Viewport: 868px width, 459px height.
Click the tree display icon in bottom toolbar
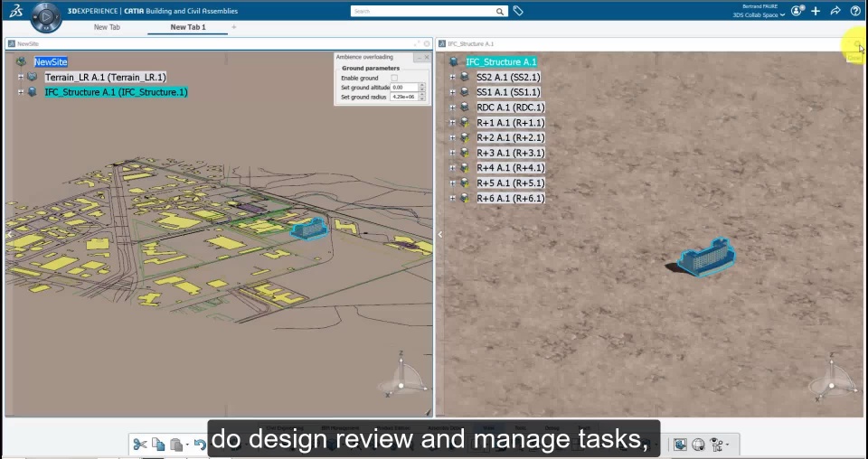tap(716, 444)
